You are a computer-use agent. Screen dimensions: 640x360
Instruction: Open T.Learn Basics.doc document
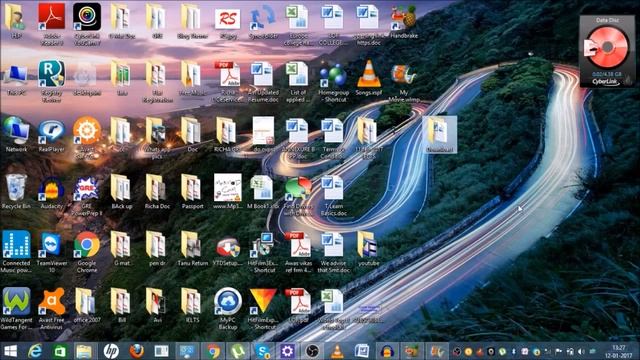(333, 196)
